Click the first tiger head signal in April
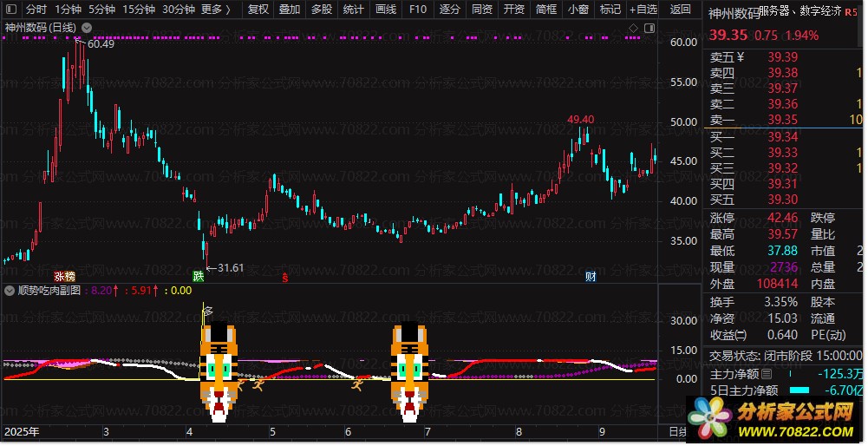The image size is (868, 446). click(219, 372)
